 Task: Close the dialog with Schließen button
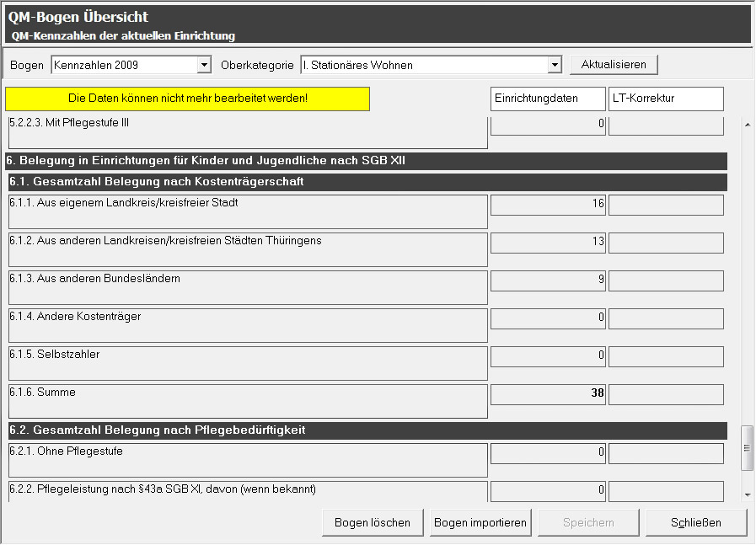coord(696,522)
